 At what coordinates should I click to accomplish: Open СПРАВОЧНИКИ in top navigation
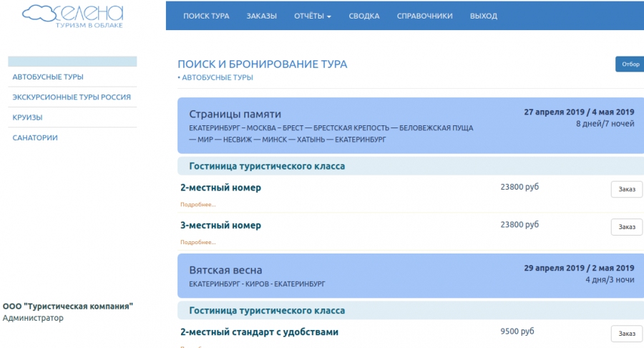[424, 16]
